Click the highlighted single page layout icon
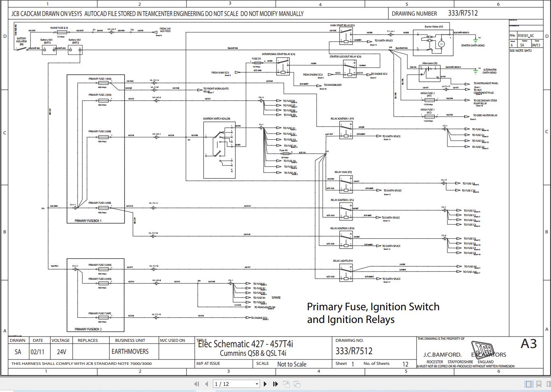Viewport: 551px width, 392px height. coord(528,384)
